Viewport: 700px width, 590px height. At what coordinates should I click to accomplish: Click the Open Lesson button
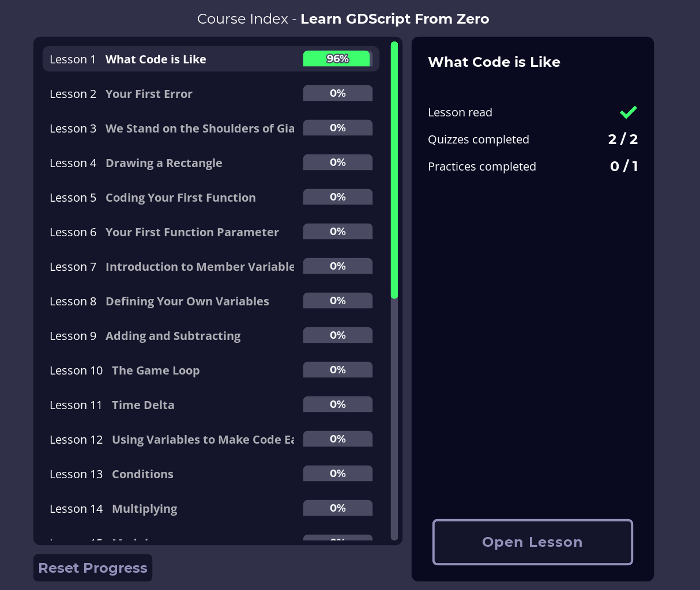pyautogui.click(x=532, y=542)
